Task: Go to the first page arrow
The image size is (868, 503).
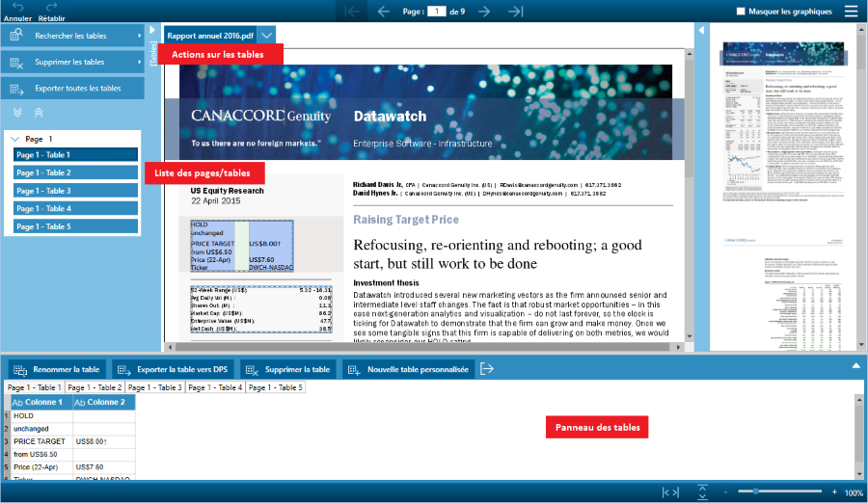Action: coord(351,11)
